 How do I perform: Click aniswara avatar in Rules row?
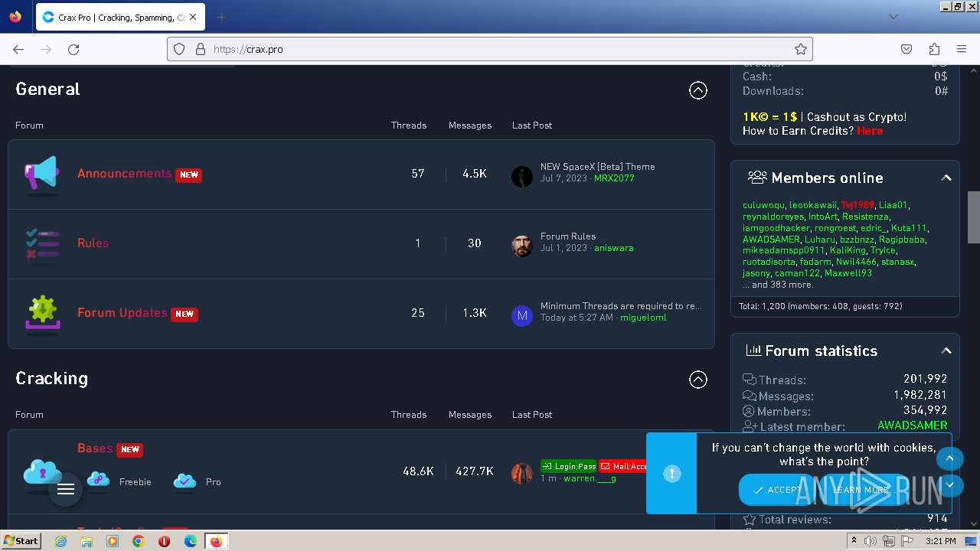pos(522,246)
